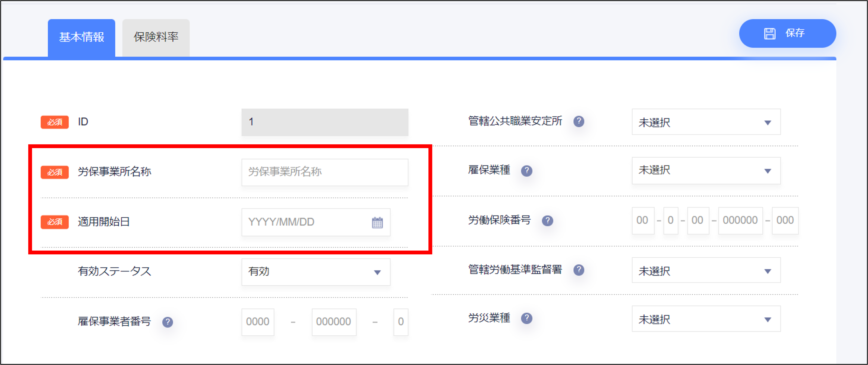Image resolution: width=868 pixels, height=365 pixels.
Task: Open calendar picker for 適用開始日
Action: pos(377,223)
